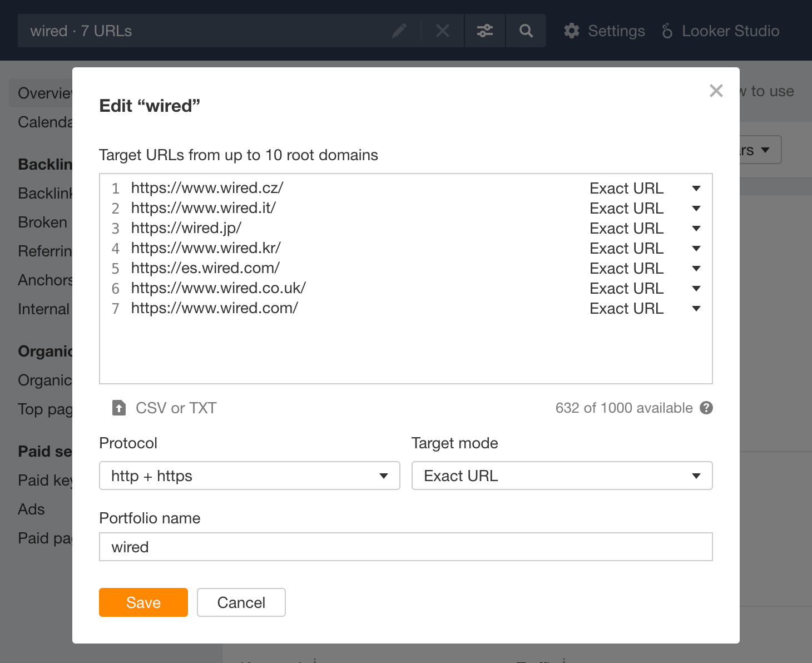
Task: Open Looker Studio link
Action: pos(721,31)
